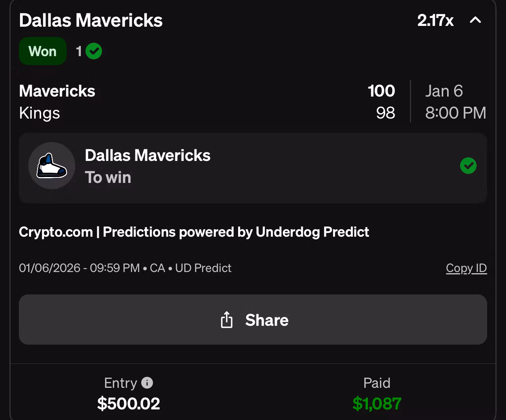Click the Jan 6 game date
The image size is (506, 420).
tap(444, 91)
